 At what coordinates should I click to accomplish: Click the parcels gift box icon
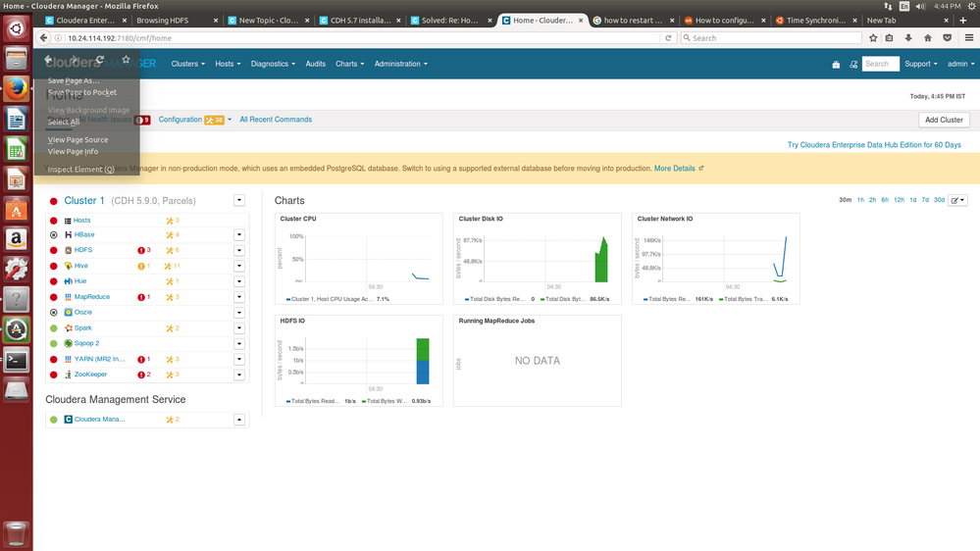(836, 65)
